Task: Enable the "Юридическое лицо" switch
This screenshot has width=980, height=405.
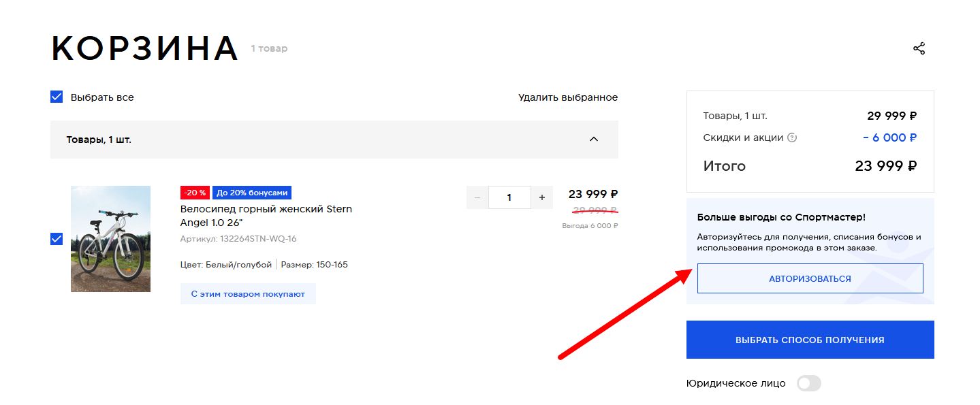Action: pos(809,383)
